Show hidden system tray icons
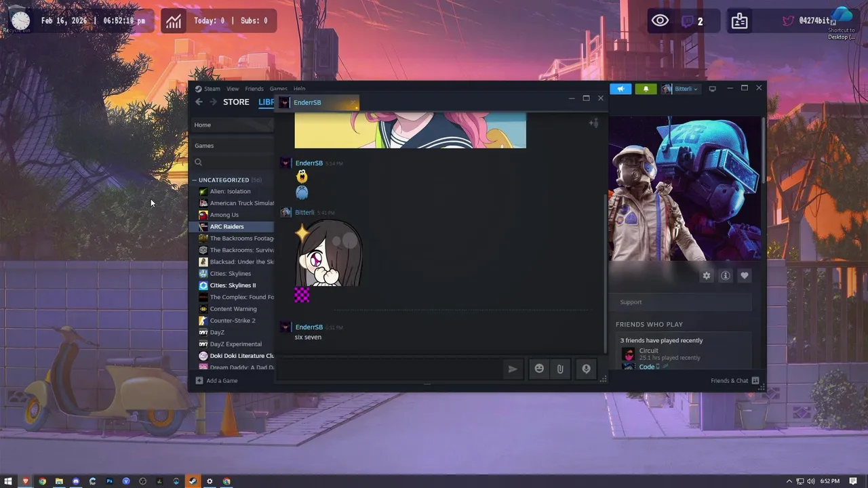868x488 pixels. (x=788, y=481)
